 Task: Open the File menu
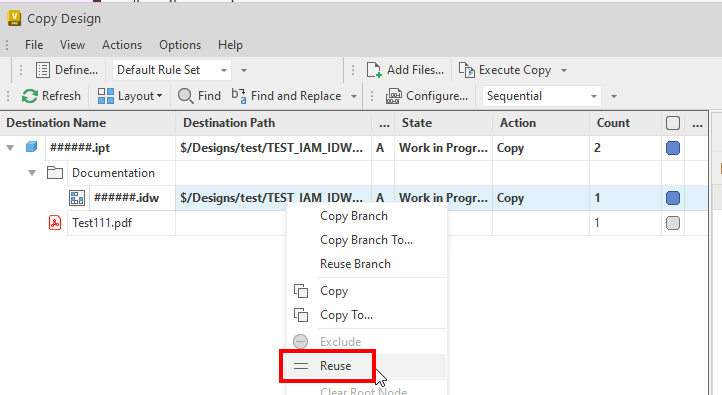34,45
